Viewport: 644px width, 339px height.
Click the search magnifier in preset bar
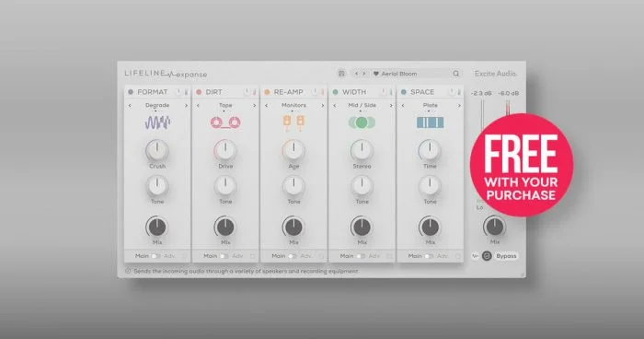click(456, 74)
